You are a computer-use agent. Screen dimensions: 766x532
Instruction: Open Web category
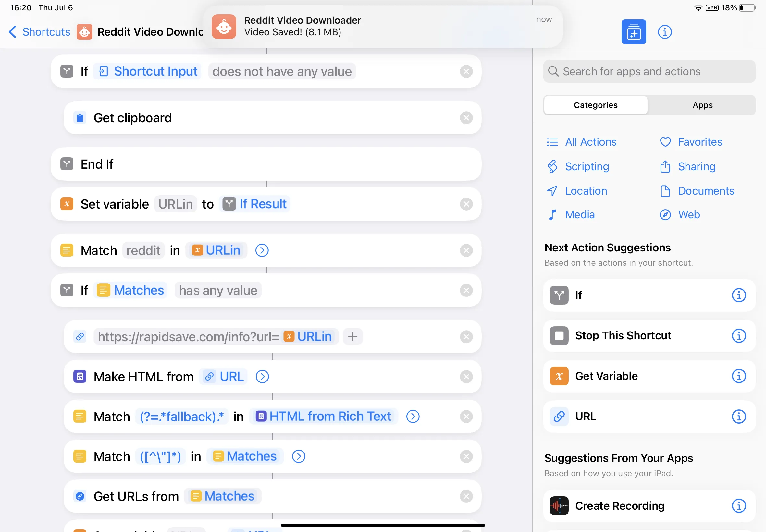(680, 215)
